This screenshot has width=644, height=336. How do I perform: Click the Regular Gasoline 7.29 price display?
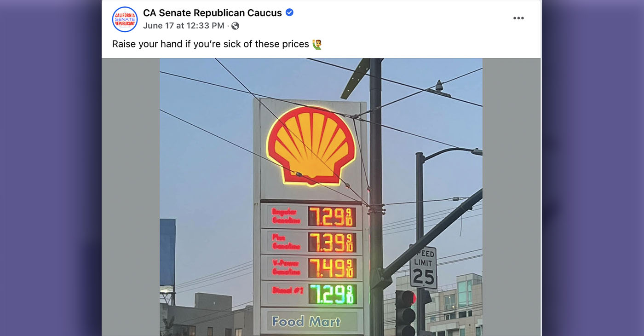coord(331,216)
